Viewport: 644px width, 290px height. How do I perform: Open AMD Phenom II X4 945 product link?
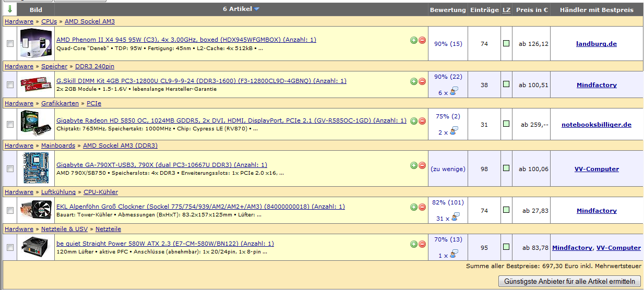186,40
